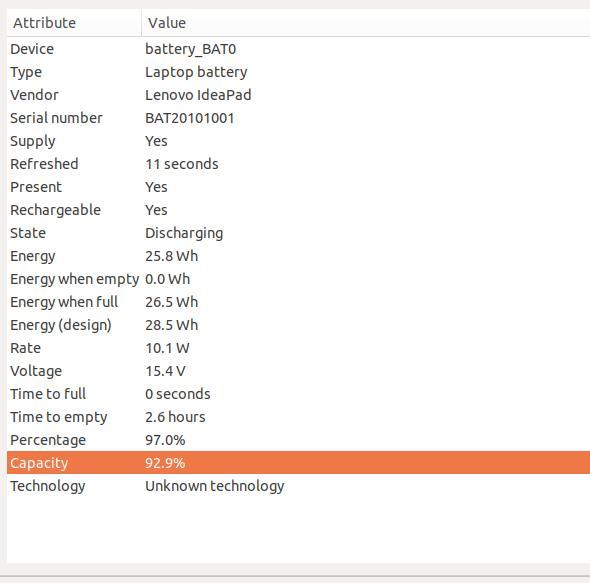Select the Rechargeable row
Screen dimensions: 590x583
pos(298,210)
